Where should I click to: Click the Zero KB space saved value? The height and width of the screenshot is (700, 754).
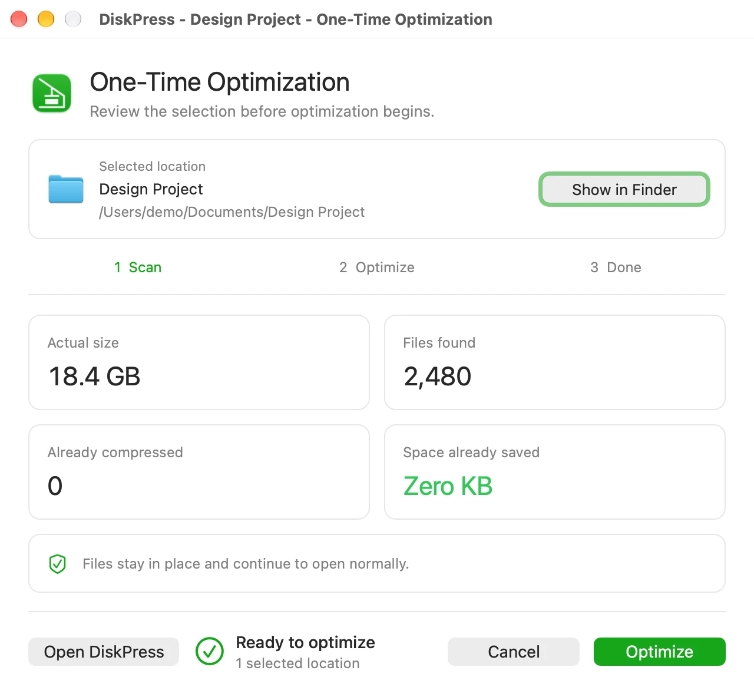click(448, 486)
